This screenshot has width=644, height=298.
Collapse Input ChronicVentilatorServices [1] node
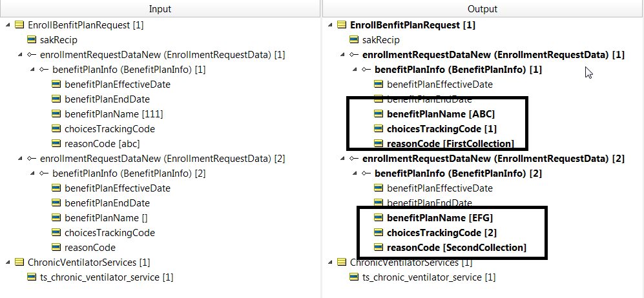click(8, 262)
